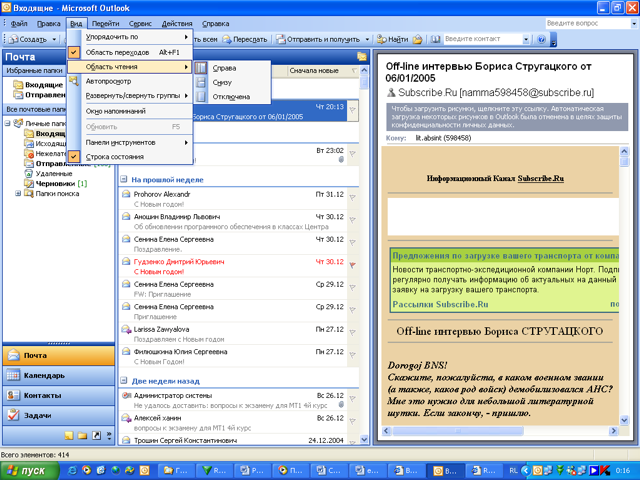
Task: Click the help question mark icon
Action: [541, 39]
